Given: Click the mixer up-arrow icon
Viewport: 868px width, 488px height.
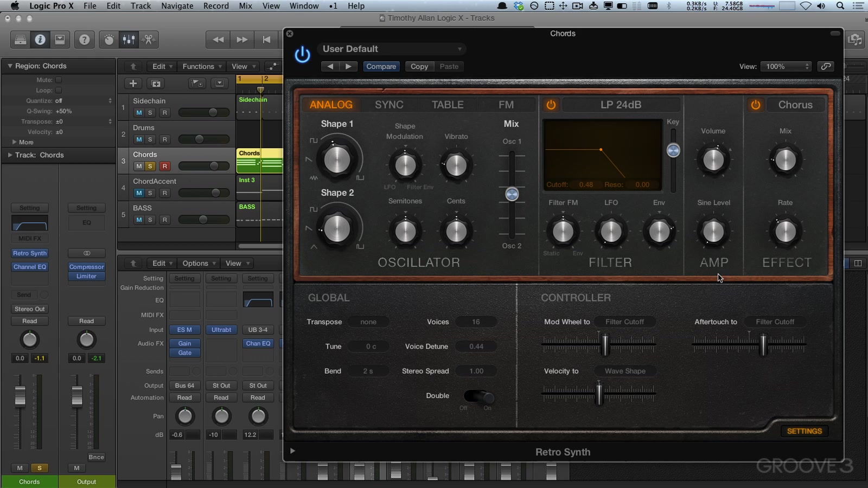Looking at the screenshot, I should [x=133, y=263].
